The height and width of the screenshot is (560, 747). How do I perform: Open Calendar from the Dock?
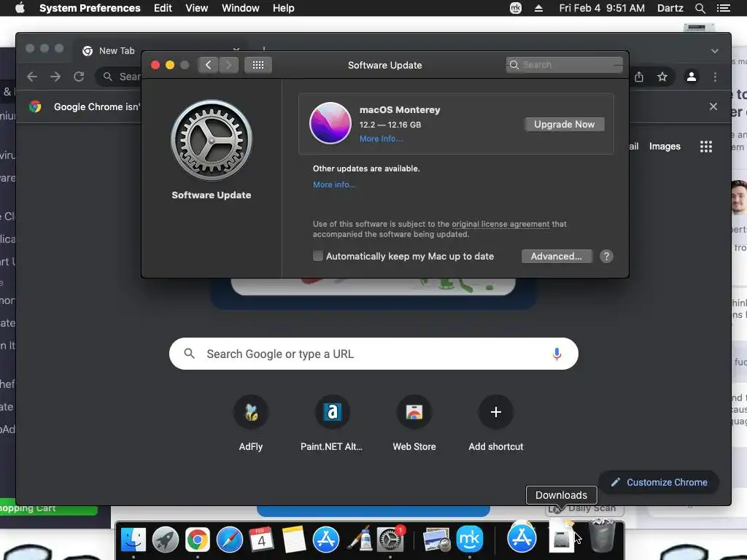[x=262, y=540]
